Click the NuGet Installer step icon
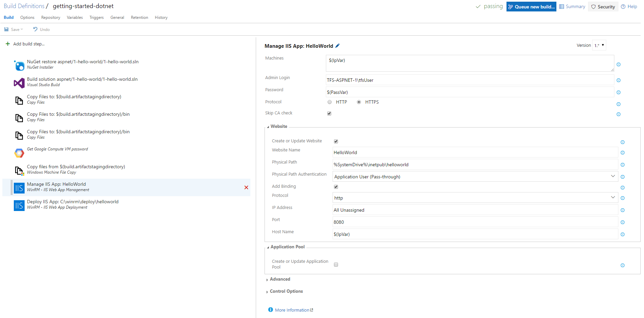Viewport: 644px width, 318px height. (x=19, y=65)
